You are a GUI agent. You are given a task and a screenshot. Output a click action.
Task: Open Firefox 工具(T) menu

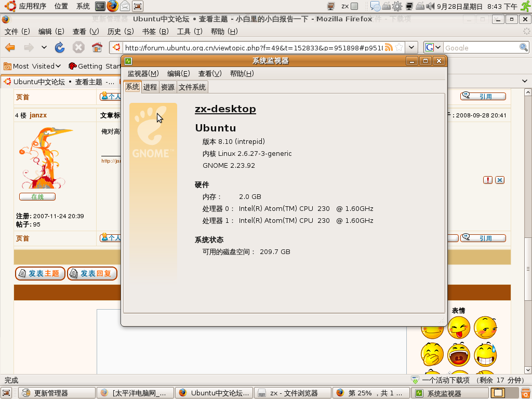[190, 32]
